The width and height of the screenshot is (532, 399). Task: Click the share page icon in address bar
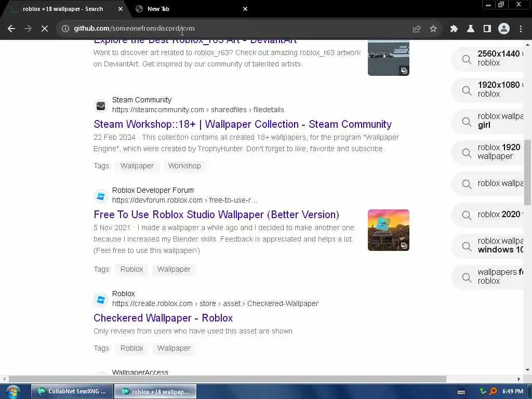417,29
